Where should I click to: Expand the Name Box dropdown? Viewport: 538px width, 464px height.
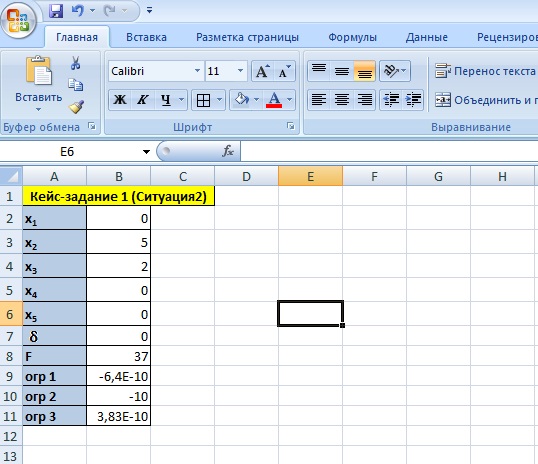[147, 152]
